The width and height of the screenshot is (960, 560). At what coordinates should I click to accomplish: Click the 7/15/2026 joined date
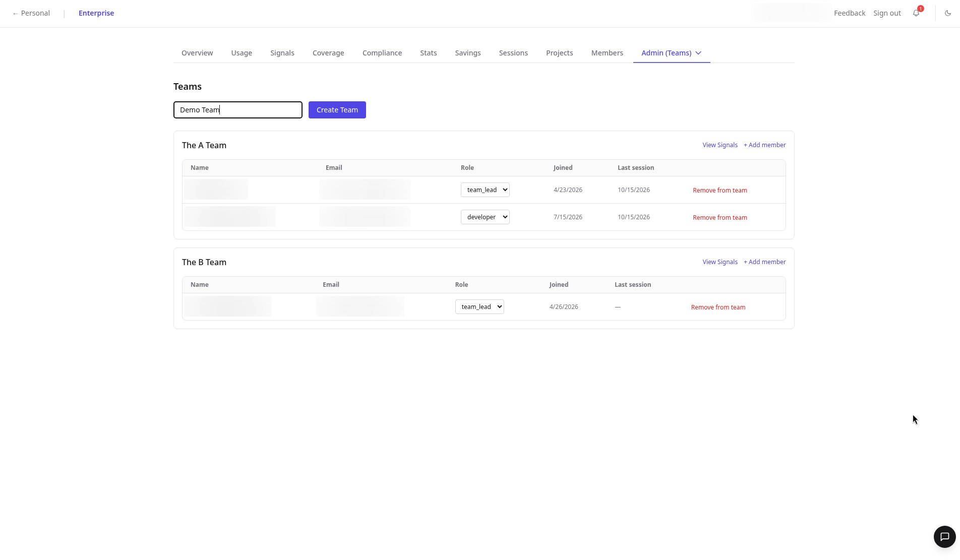(568, 217)
